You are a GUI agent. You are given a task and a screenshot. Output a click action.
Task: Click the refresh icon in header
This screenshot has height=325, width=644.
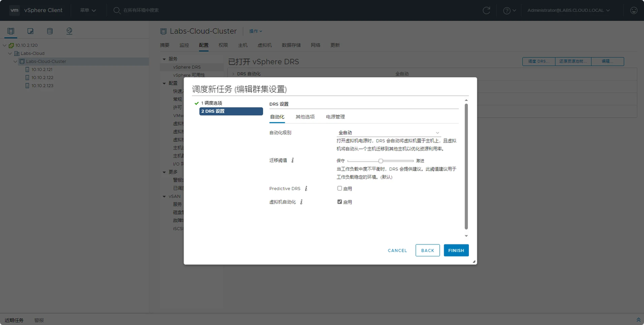[486, 10]
